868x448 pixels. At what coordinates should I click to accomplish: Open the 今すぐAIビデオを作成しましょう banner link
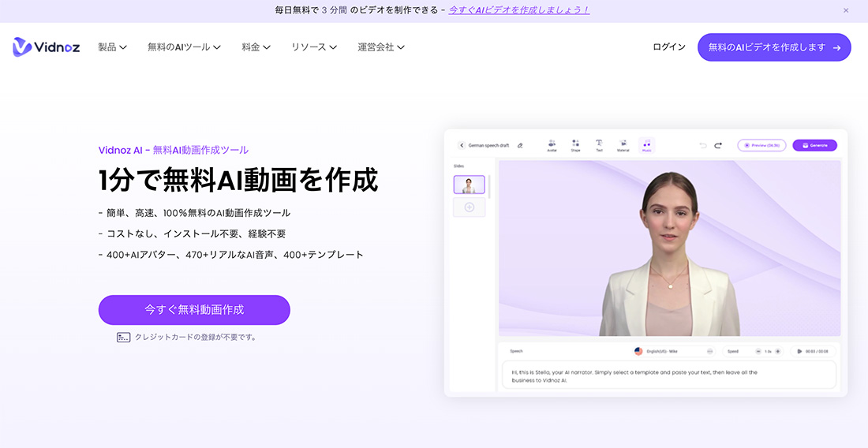(518, 10)
